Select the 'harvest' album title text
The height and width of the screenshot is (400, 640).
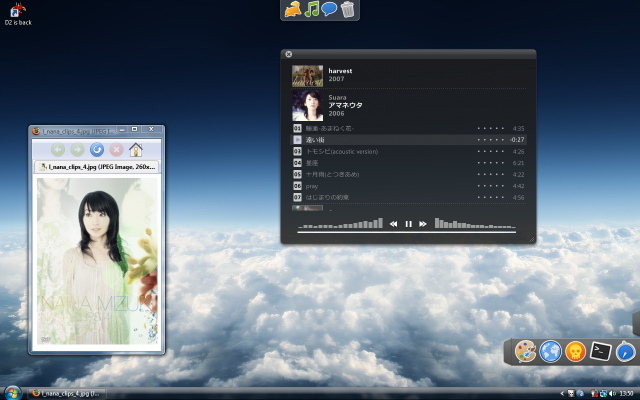tap(340, 71)
